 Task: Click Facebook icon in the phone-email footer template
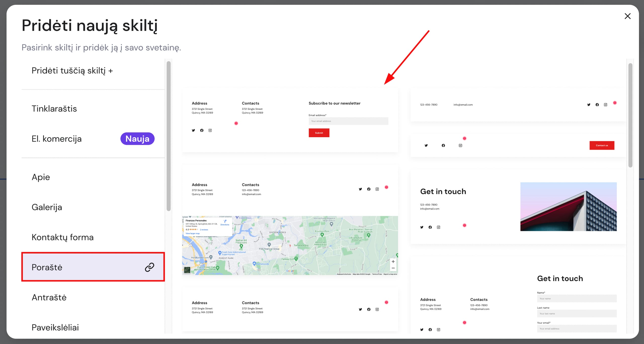click(x=597, y=105)
